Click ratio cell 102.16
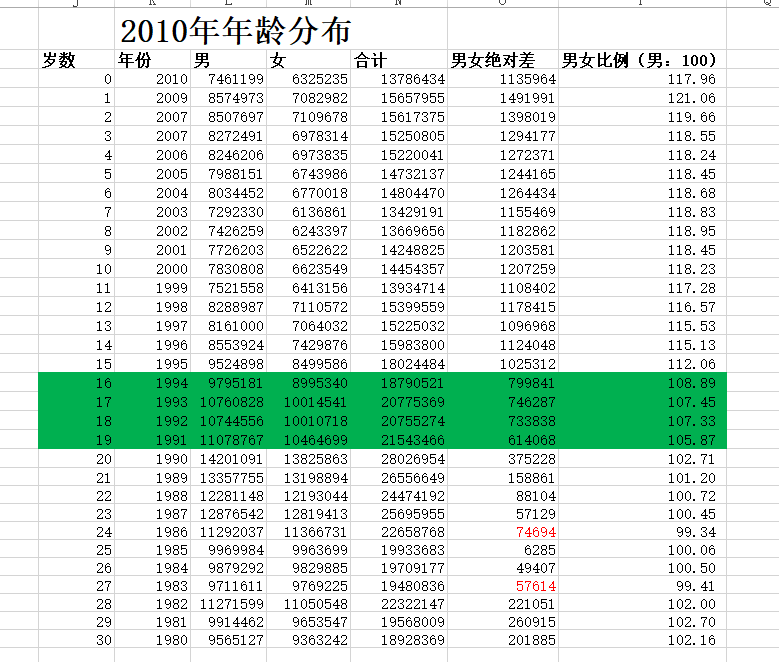 tap(692, 640)
